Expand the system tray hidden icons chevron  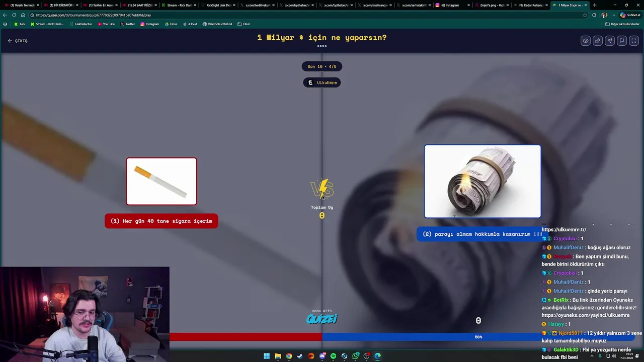point(593,356)
